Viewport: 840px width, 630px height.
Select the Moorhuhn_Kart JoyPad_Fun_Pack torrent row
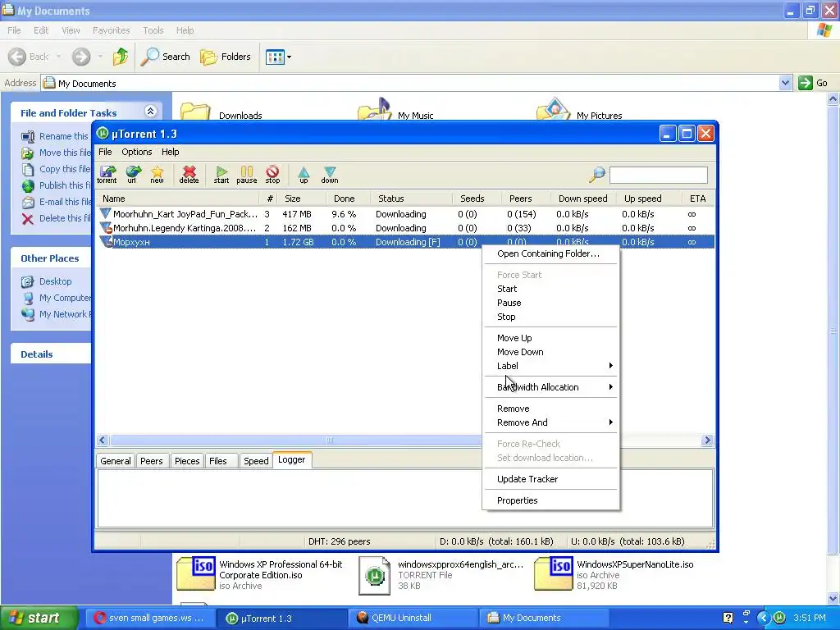(x=405, y=214)
